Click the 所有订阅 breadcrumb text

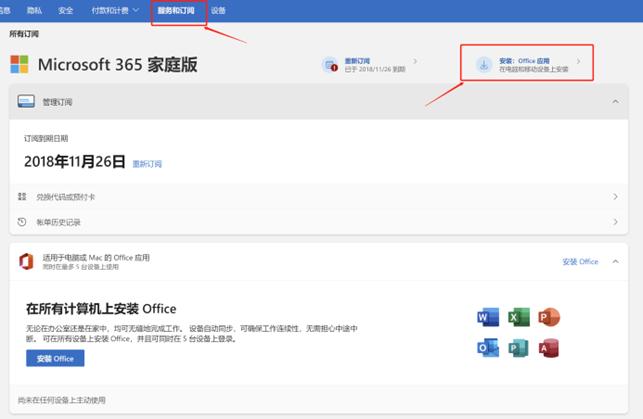pyautogui.click(x=24, y=34)
